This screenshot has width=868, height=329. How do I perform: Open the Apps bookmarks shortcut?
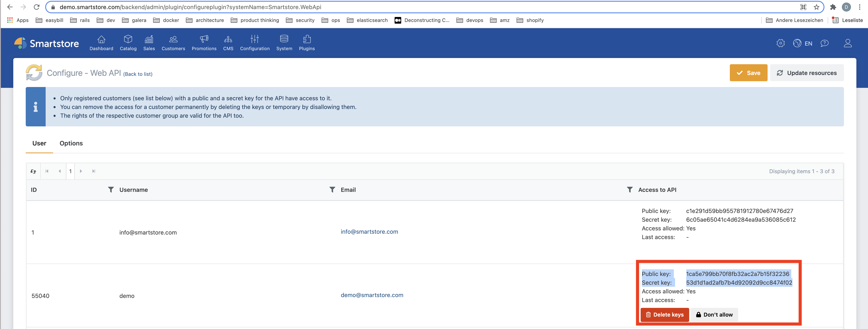point(18,20)
